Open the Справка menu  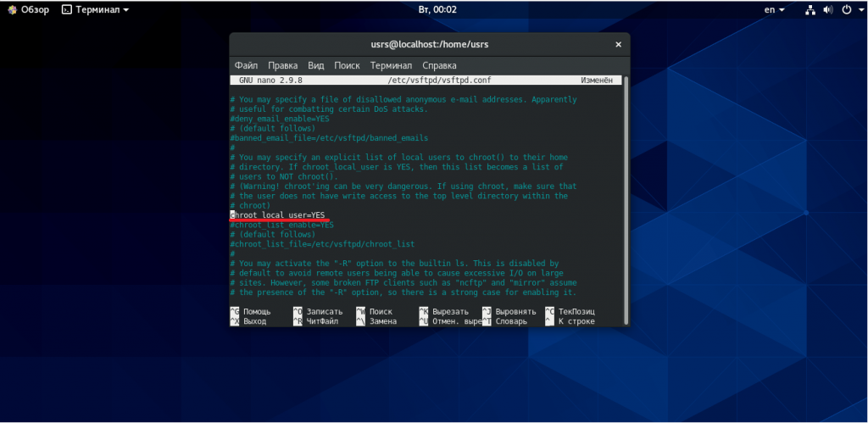[439, 65]
